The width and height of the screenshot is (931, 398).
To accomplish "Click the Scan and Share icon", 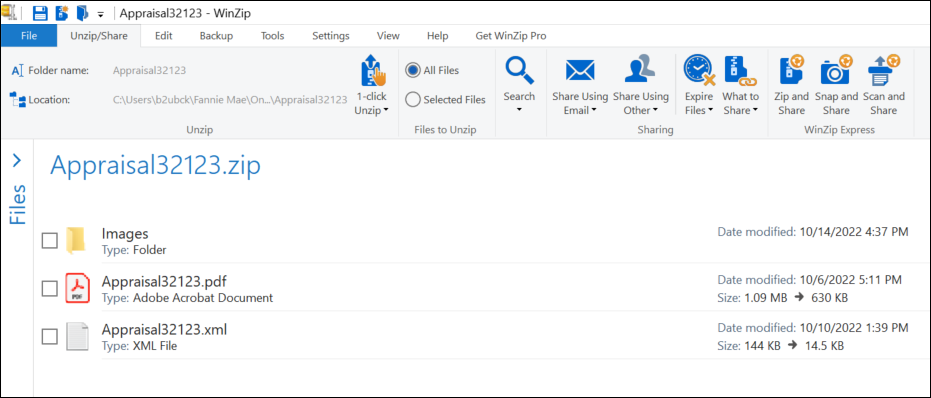I will point(884,70).
